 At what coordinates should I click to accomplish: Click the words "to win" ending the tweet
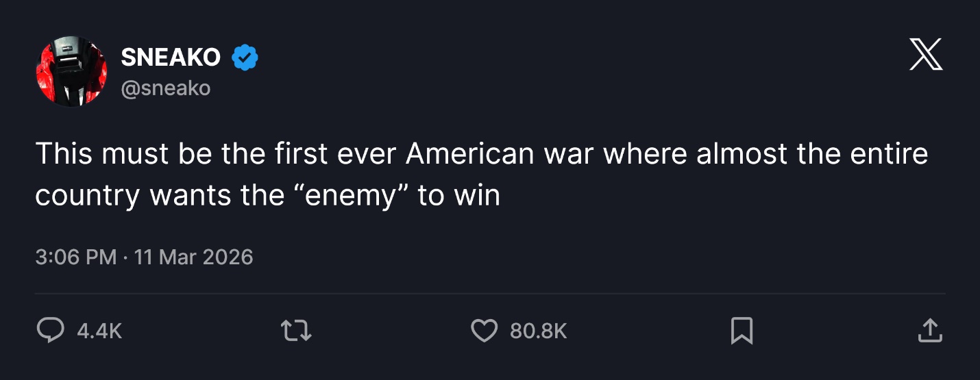point(459,196)
